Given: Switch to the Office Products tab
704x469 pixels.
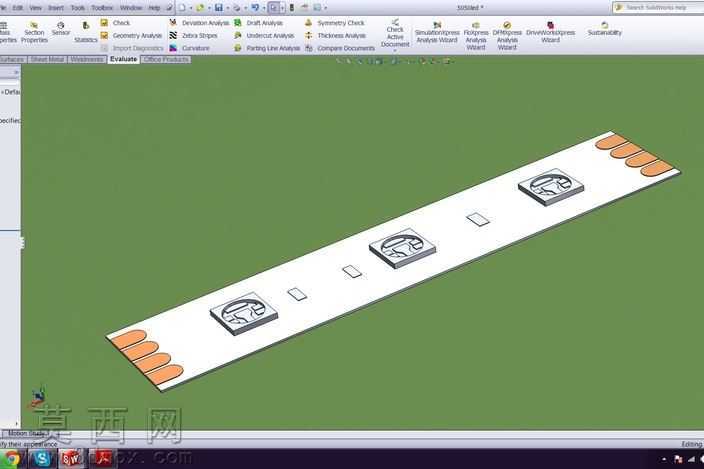Looking at the screenshot, I should (x=166, y=59).
